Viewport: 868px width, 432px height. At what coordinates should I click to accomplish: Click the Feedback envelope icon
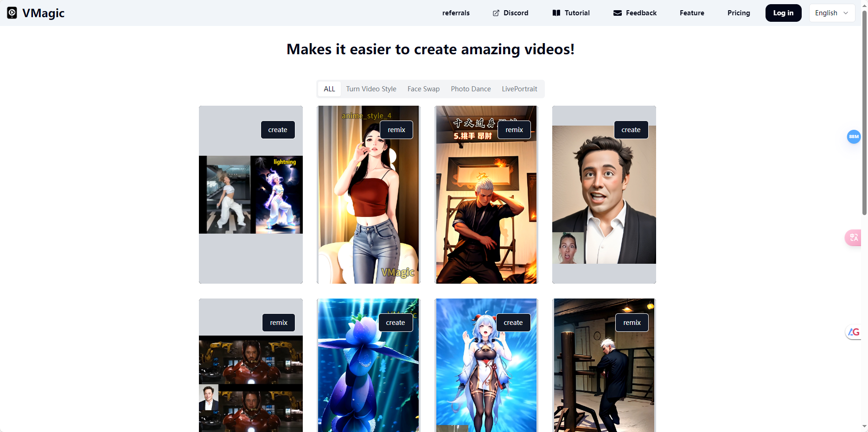coord(617,13)
